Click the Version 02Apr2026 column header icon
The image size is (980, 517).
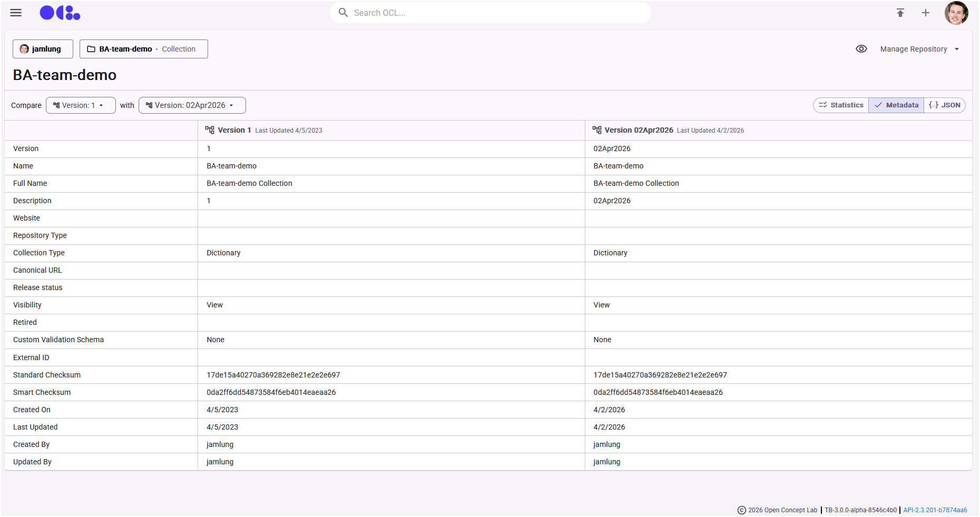click(596, 130)
